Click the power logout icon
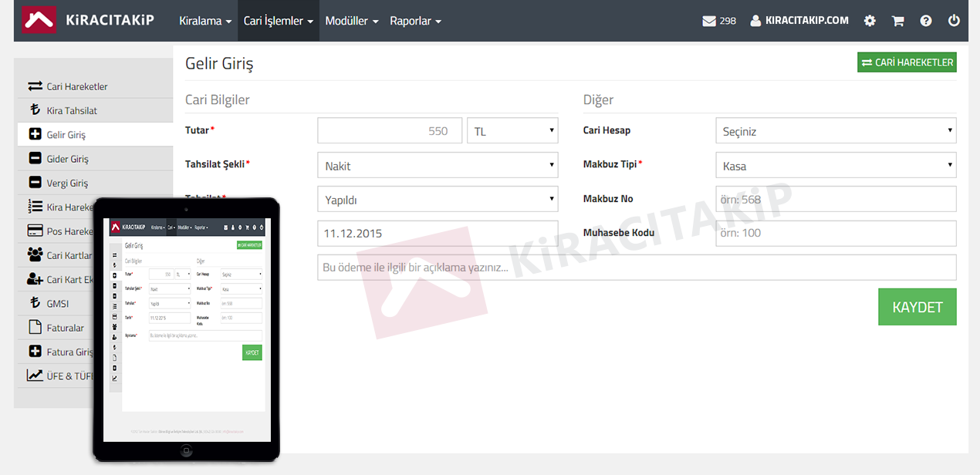 955,21
